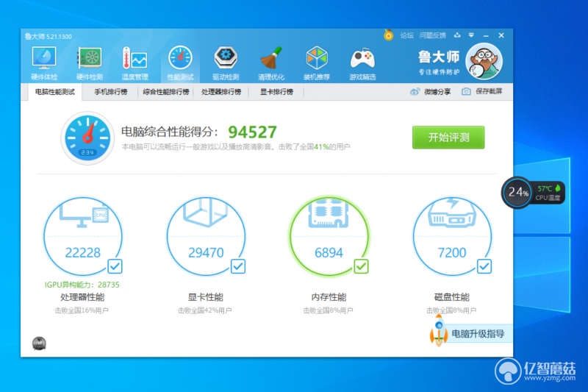This screenshot has height=392, width=588.
Task: Select 性能测试 performance test
Action: click(x=180, y=63)
